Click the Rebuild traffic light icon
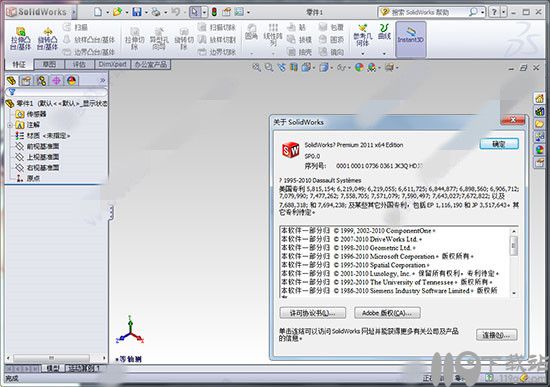Viewport: 550px width, 387px height. [x=214, y=12]
